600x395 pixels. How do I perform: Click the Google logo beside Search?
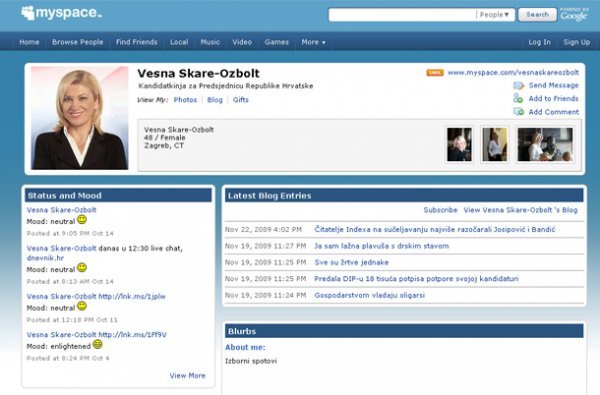point(574,14)
